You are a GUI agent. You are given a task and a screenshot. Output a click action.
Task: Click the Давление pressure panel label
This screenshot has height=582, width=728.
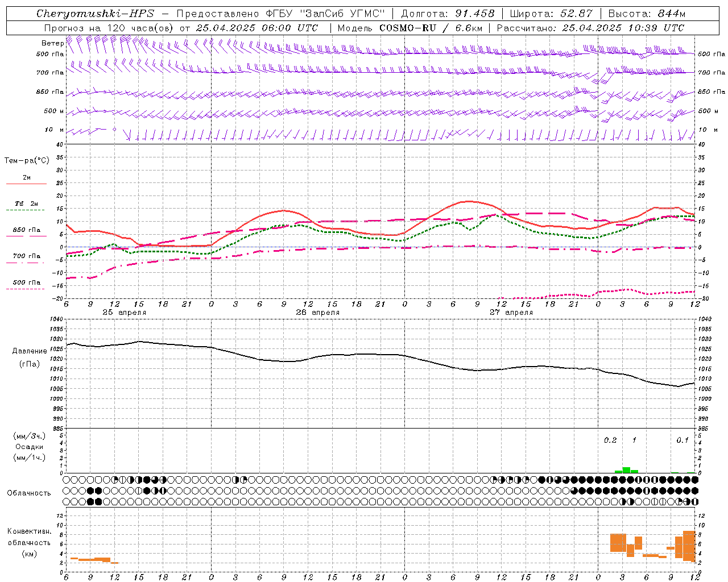tap(30, 351)
